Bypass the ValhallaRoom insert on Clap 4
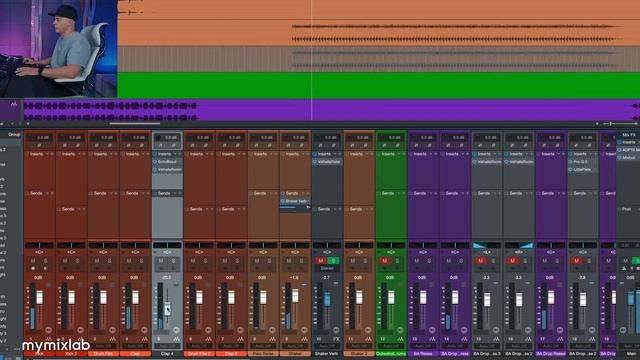Viewport: 640px width, 360px height. point(155,169)
